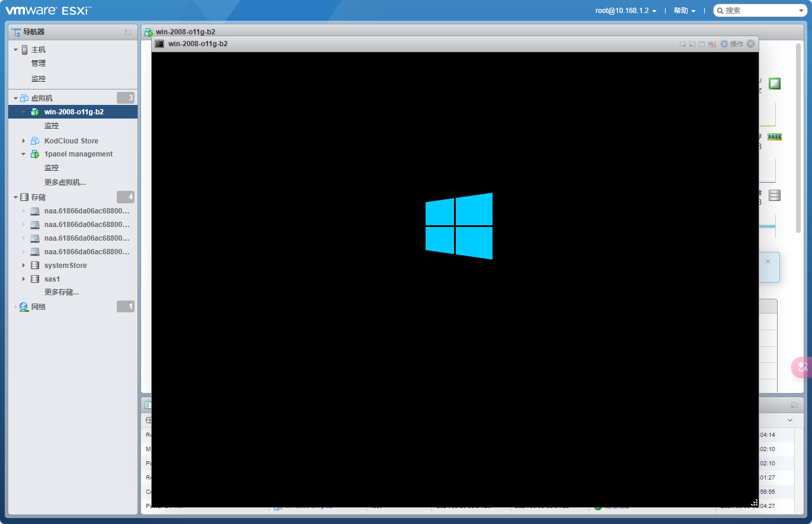This screenshot has width=812, height=524.
Task: Click the gear icon for console actions
Action: pos(724,44)
